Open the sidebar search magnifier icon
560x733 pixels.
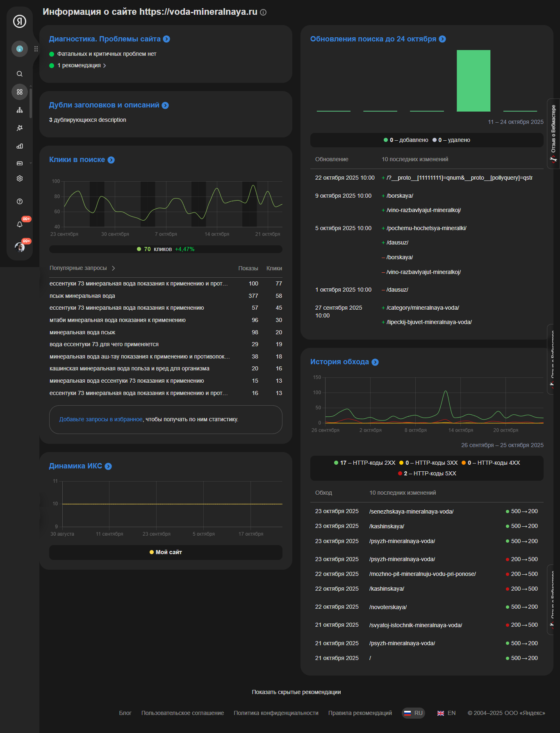[19, 74]
